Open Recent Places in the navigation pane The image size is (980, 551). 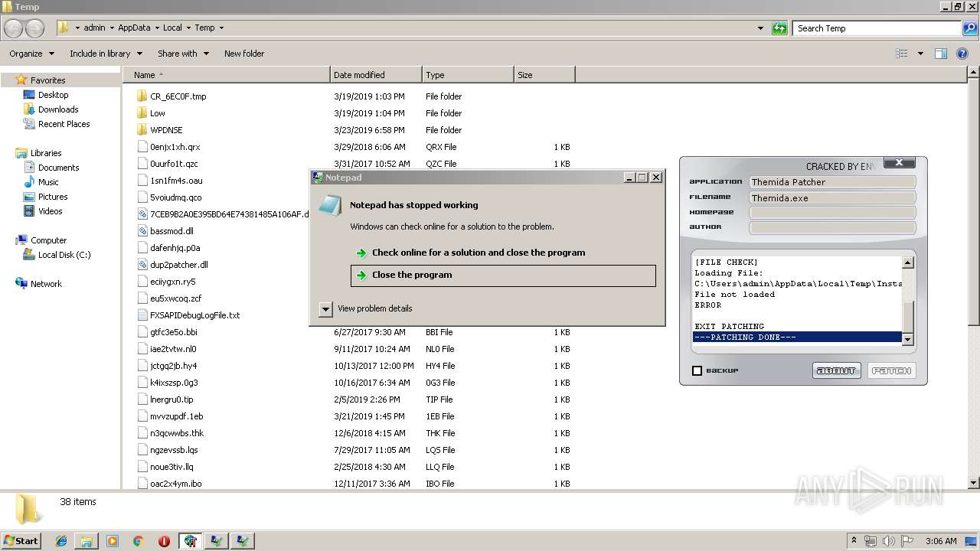click(x=64, y=124)
